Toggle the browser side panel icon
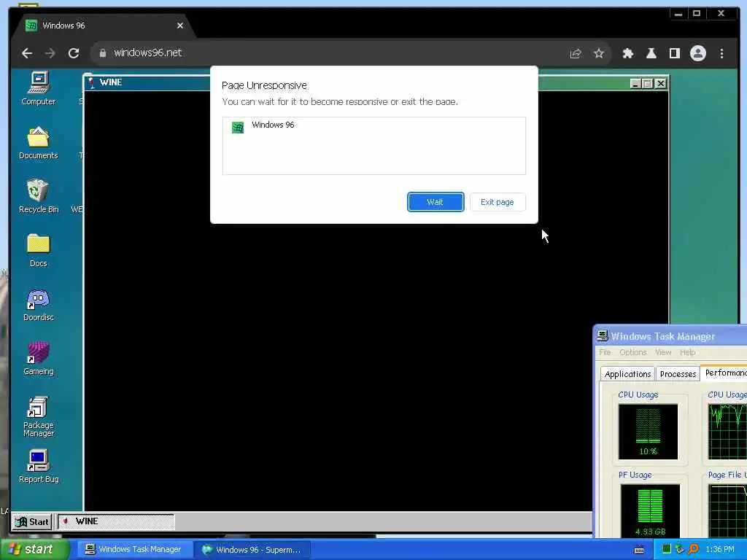 (x=675, y=53)
